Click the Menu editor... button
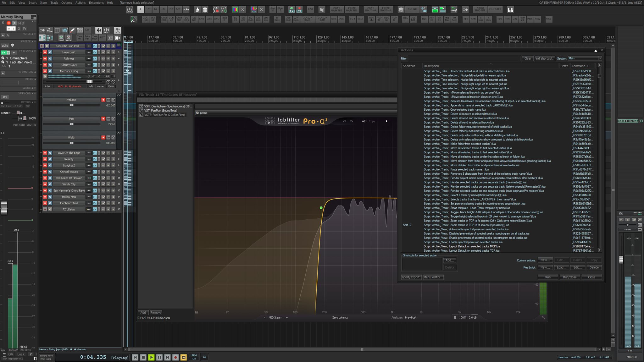Screen dimensions: 644x362 pyautogui.click(x=433, y=277)
